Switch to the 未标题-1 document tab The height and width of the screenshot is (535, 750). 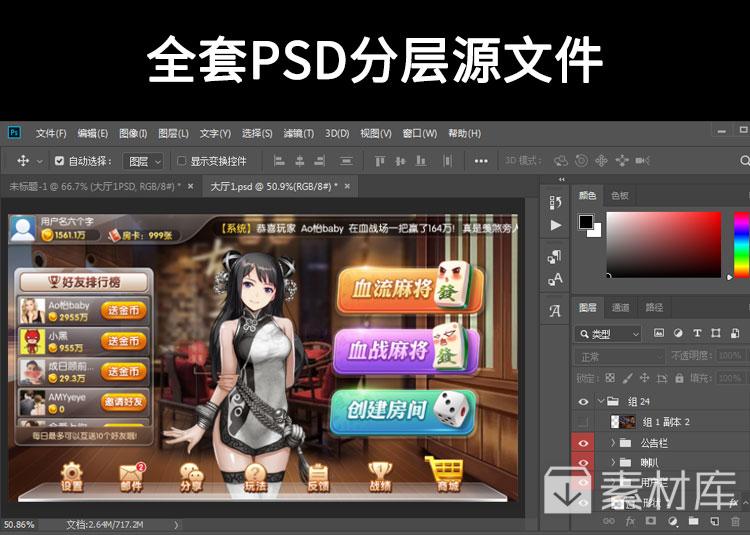[x=95, y=186]
